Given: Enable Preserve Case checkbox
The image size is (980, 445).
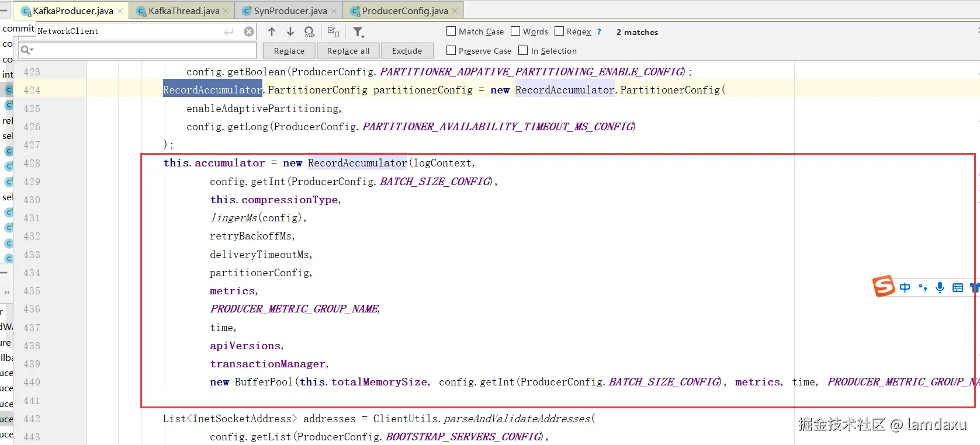Looking at the screenshot, I should click(451, 51).
